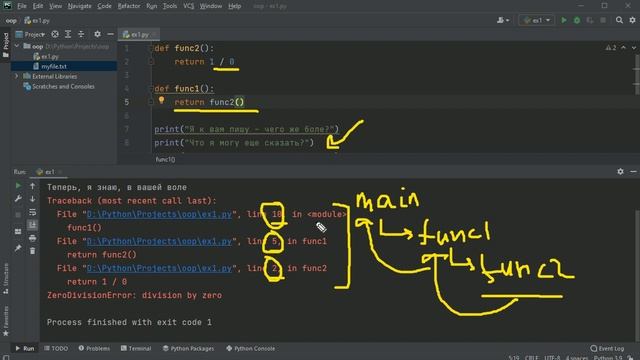Jump up the stack trace arrow
Viewport: 640px width, 360px height.
pyautogui.click(x=33, y=186)
